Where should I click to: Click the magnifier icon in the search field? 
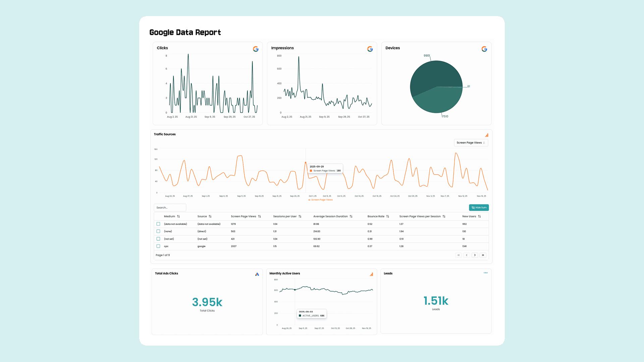[158, 207]
